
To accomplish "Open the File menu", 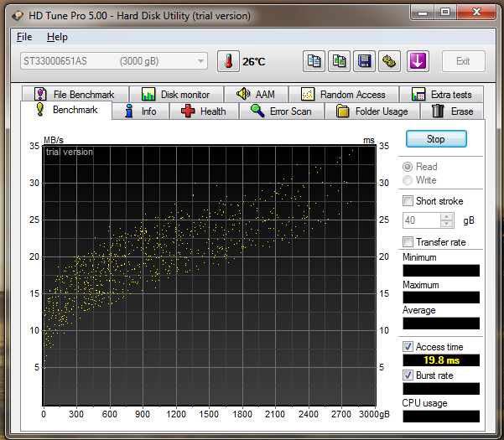I will [24, 37].
